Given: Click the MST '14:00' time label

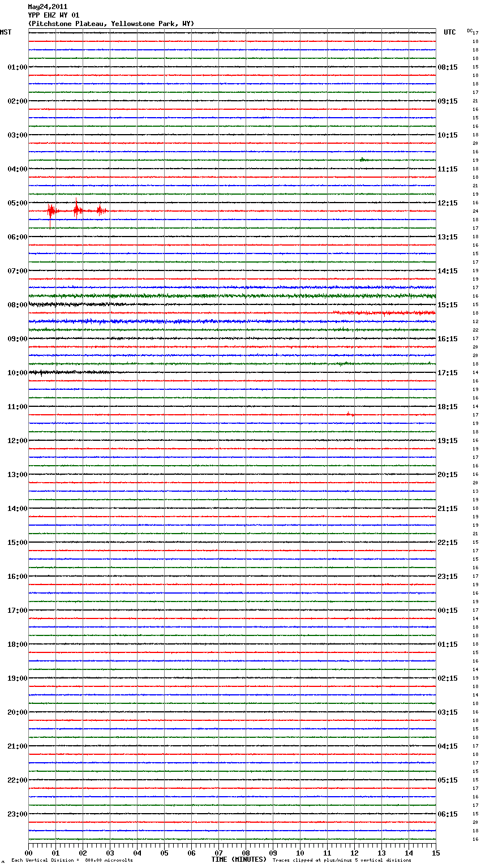Looking at the screenshot, I should point(18,509).
